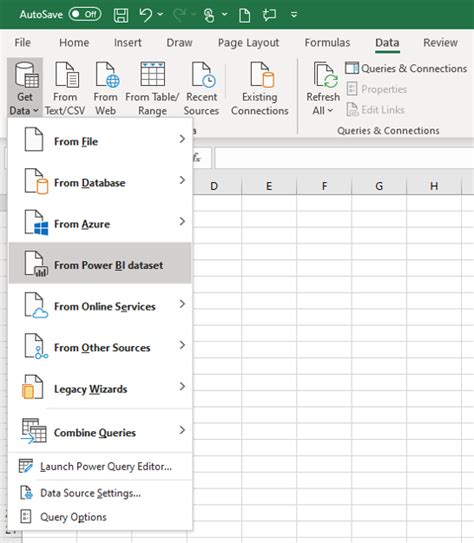Viewport: 474px width, 543px height.
Task: Switch to the Page Layout tab
Action: click(x=248, y=43)
